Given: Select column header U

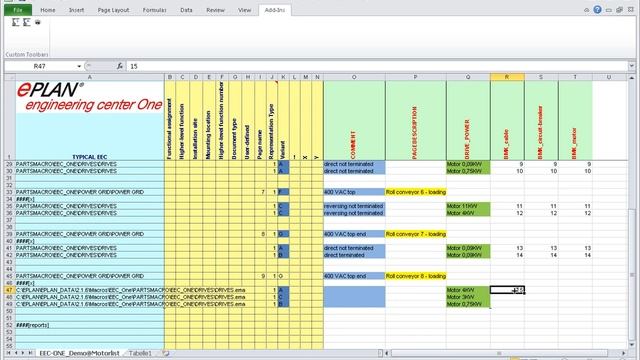Looking at the screenshot, I should coord(609,77).
